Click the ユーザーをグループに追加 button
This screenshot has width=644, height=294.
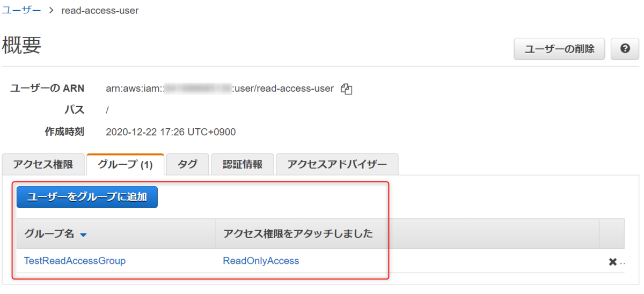pyautogui.click(x=87, y=197)
